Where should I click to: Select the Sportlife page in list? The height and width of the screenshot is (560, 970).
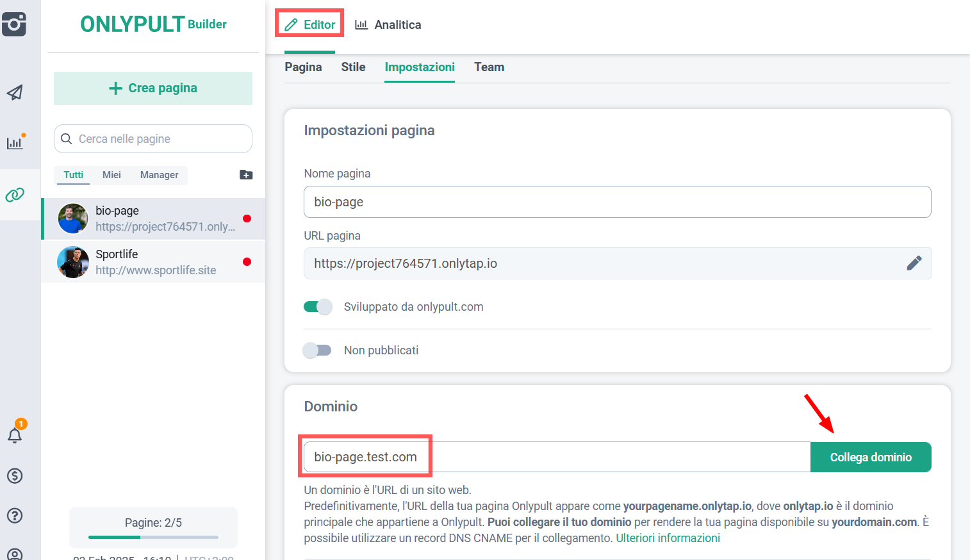pos(153,262)
